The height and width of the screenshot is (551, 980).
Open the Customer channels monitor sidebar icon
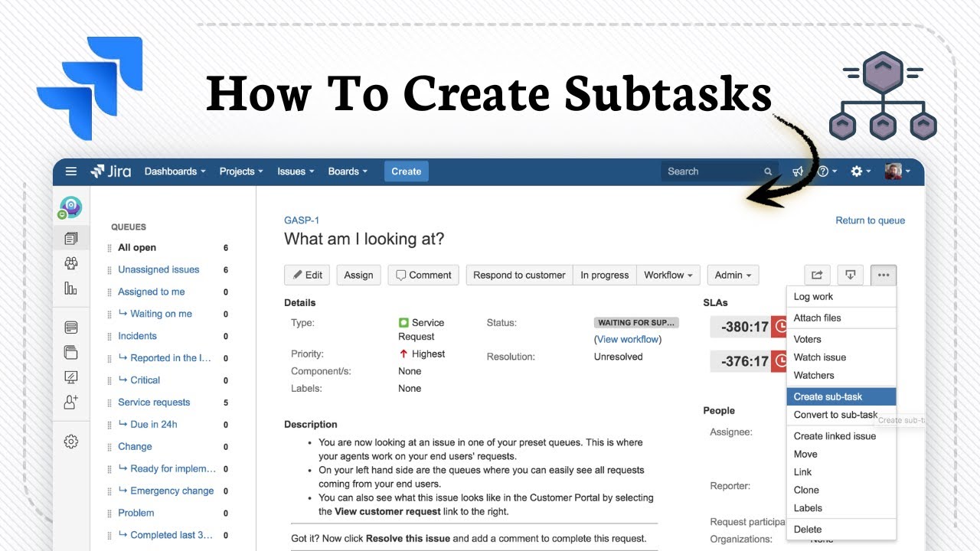click(x=71, y=377)
